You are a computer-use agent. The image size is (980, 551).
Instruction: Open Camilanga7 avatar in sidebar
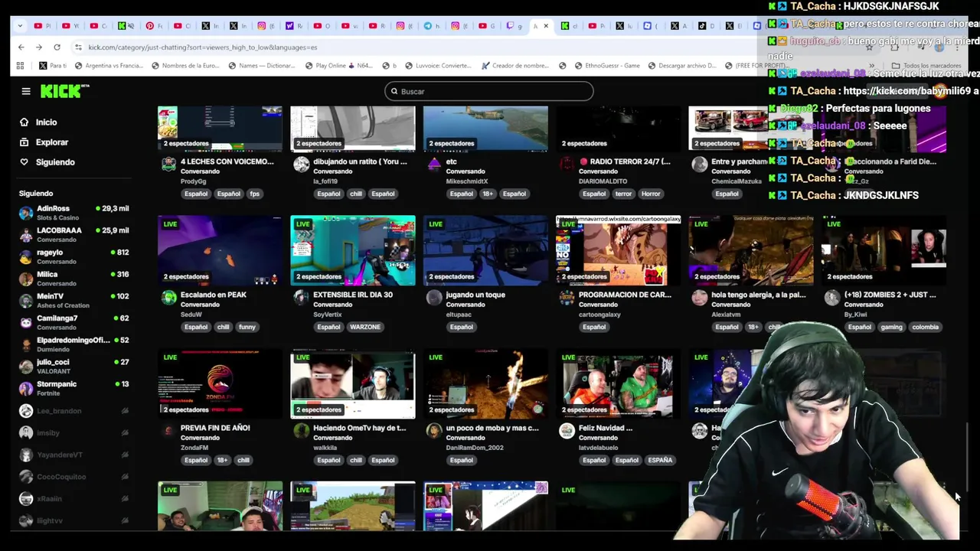(26, 322)
